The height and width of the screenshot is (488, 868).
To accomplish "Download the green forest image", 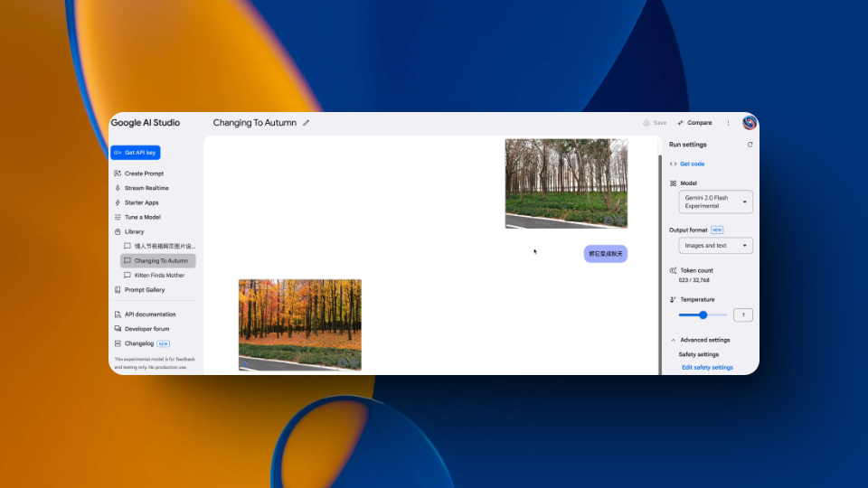I will coord(609,220).
